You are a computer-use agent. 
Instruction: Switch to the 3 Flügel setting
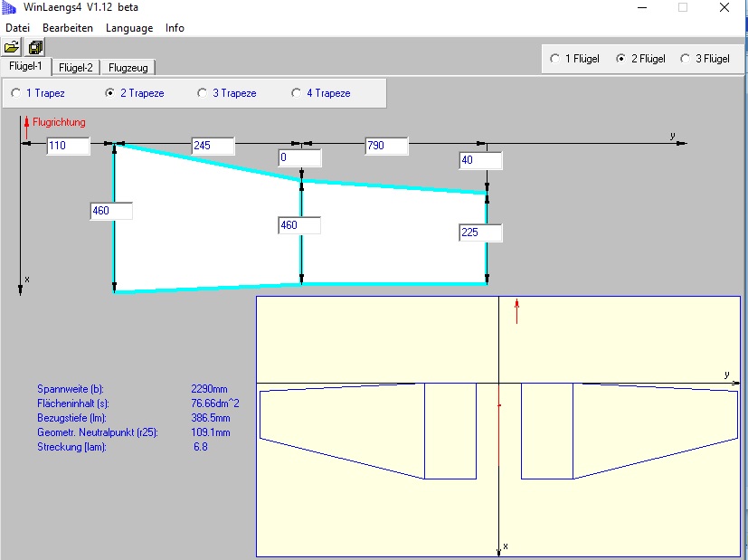click(x=685, y=59)
